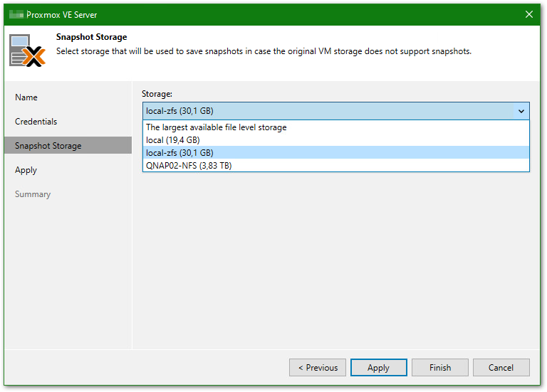
Task: Click the Finish button
Action: click(x=439, y=368)
